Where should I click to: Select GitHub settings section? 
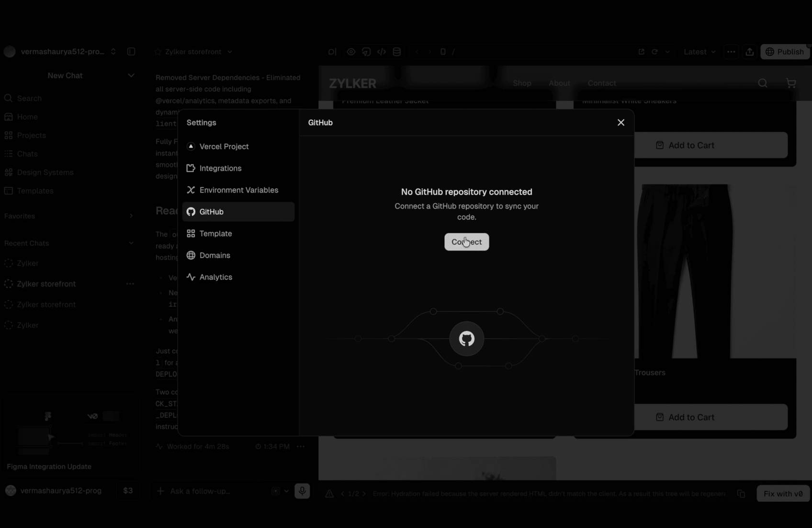tap(238, 212)
